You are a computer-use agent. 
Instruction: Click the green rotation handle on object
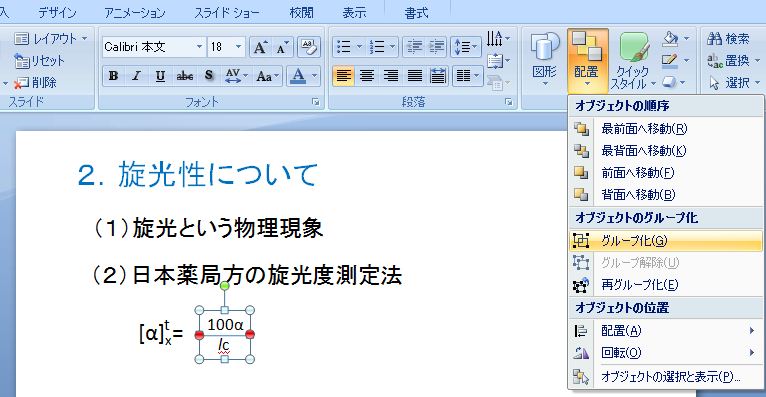click(224, 286)
